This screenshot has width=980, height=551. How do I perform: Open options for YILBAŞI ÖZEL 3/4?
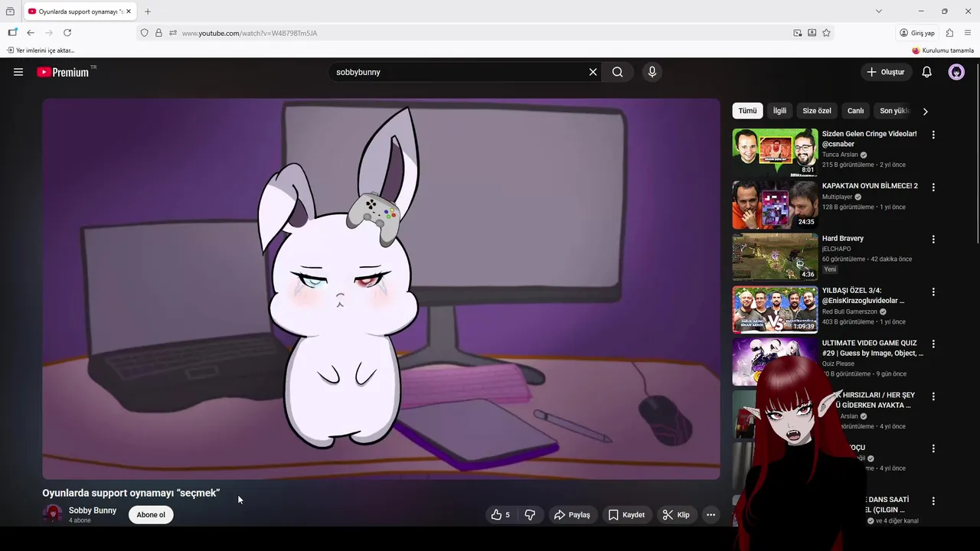tap(933, 292)
